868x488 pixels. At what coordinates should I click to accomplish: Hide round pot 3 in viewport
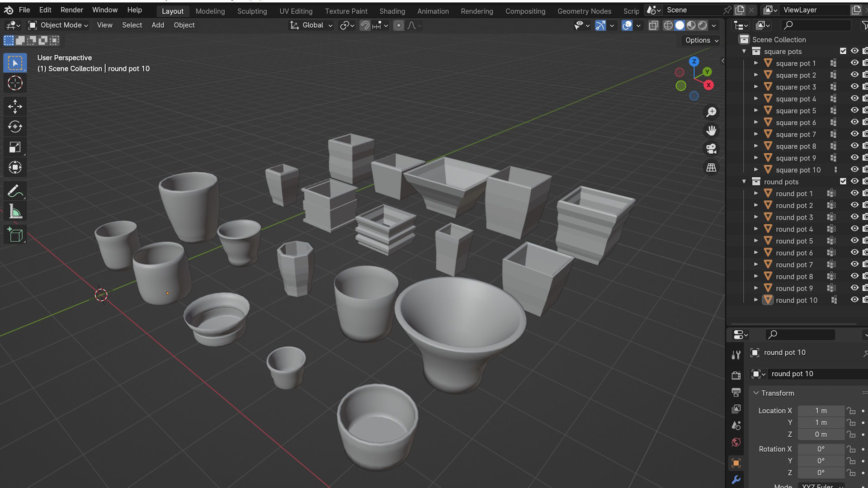point(854,217)
